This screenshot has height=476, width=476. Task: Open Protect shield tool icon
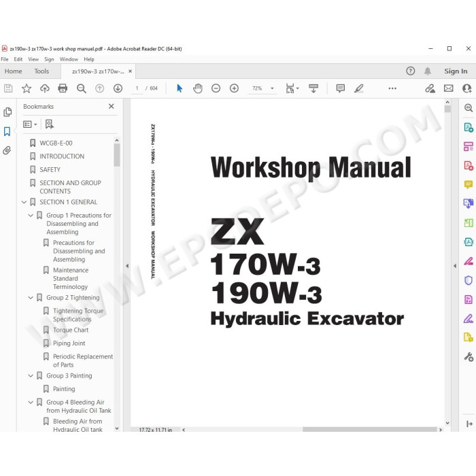click(468, 280)
